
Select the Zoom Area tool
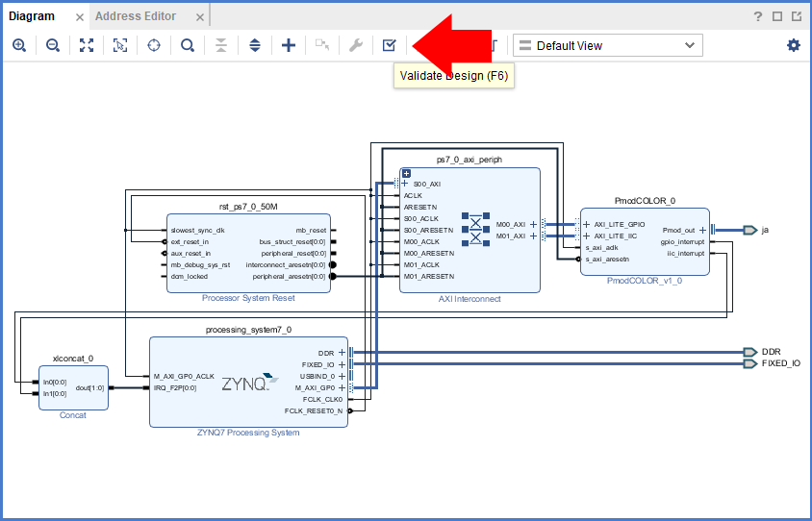point(120,45)
